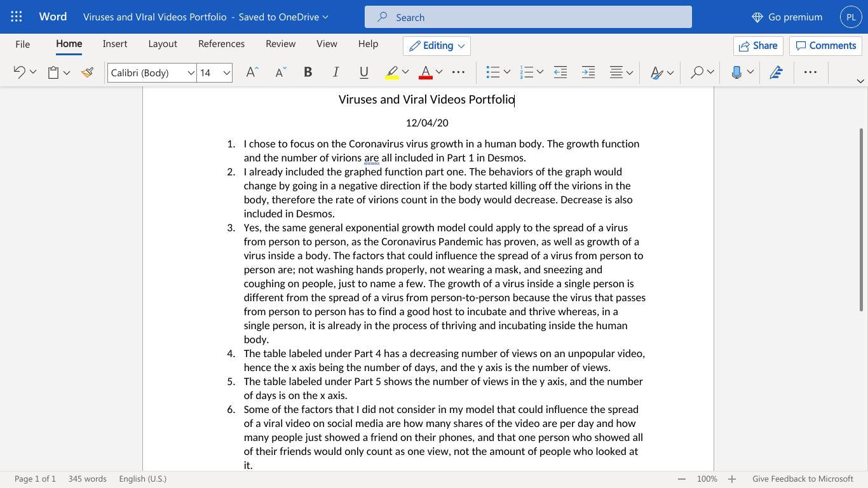Grow the font size
The height and width of the screenshot is (488, 868).
(252, 72)
